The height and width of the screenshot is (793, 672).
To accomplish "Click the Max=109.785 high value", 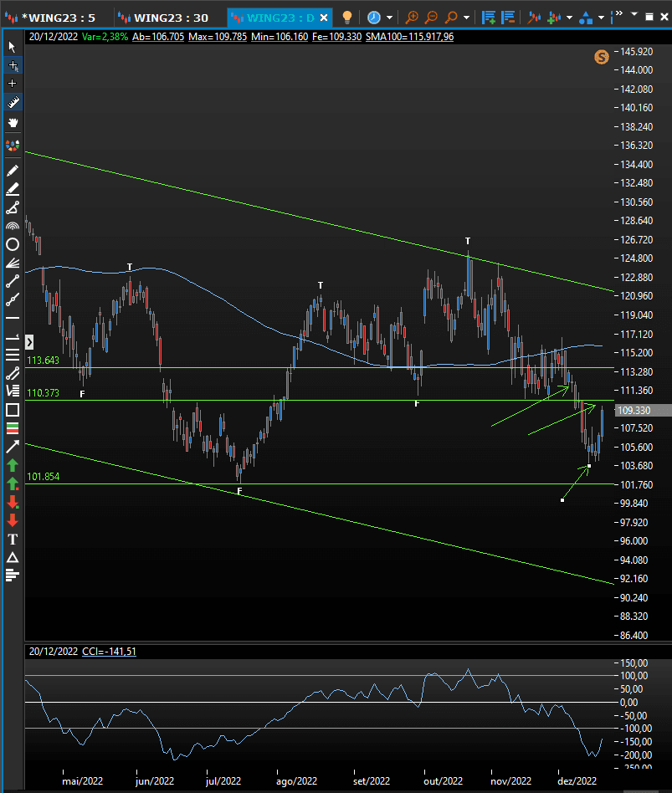I will [x=218, y=37].
